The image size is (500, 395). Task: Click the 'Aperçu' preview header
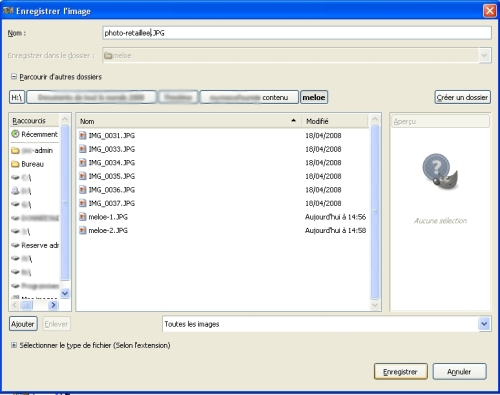click(x=440, y=121)
